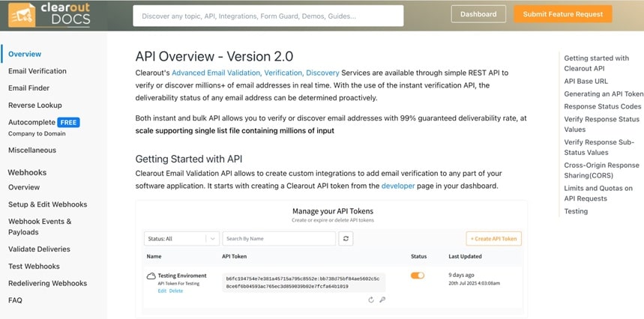
Task: Click the Search By Name field
Action: [x=280, y=239]
